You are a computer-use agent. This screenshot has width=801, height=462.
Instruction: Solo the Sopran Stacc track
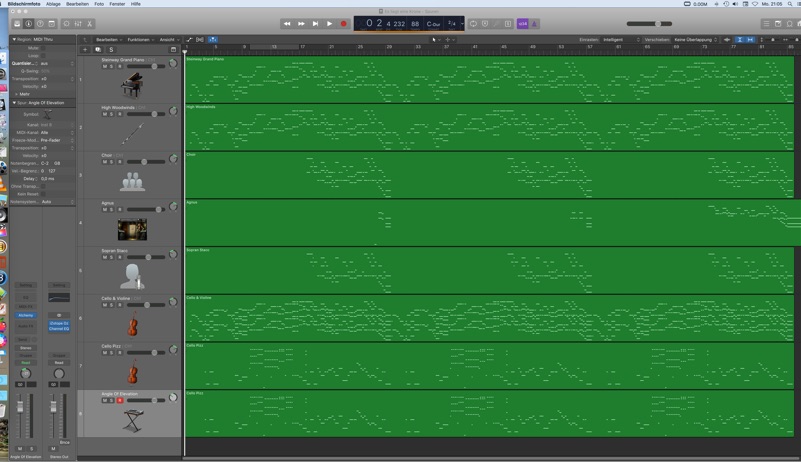112,258
